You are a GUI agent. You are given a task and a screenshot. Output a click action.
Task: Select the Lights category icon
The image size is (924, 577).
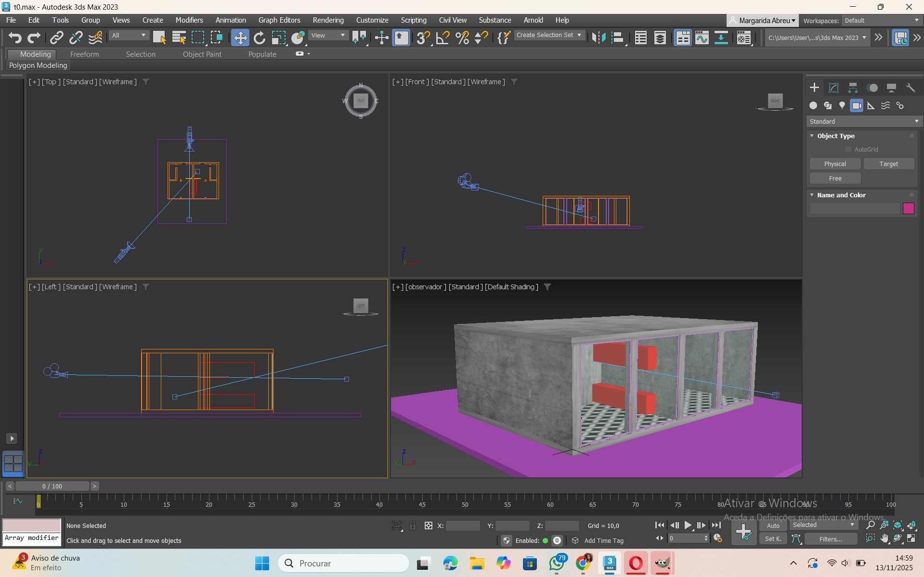842,105
